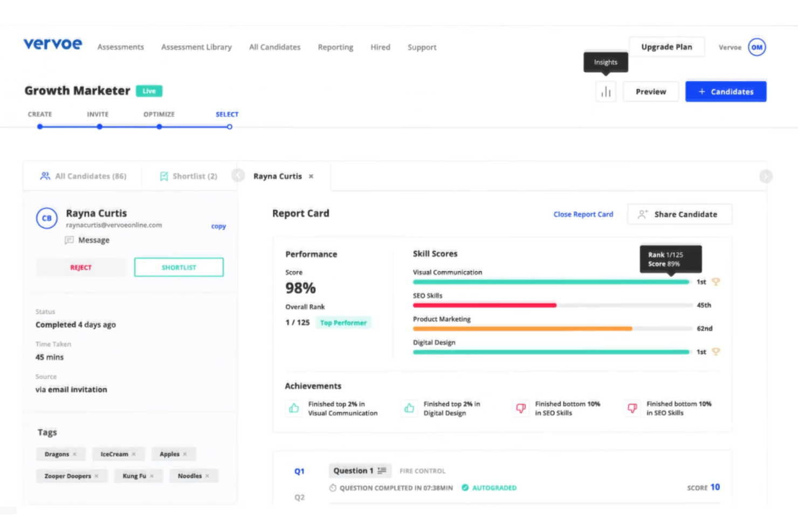Copy the candidate email address
Image resolution: width=798 pixels, height=532 pixels.
[x=218, y=226]
